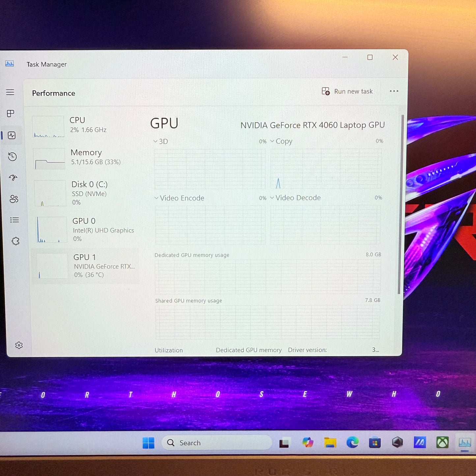Click the Dedicated GPU memory usage graph
The image size is (476, 476).
point(268,277)
